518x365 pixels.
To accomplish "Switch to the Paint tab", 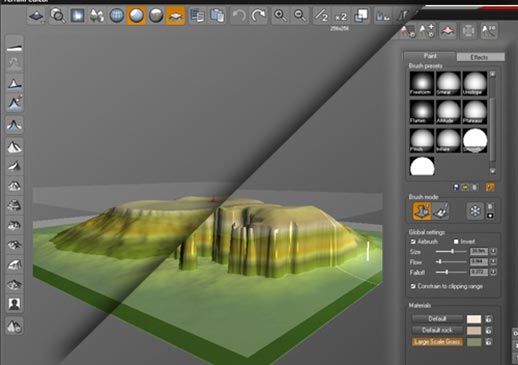I will [430, 56].
